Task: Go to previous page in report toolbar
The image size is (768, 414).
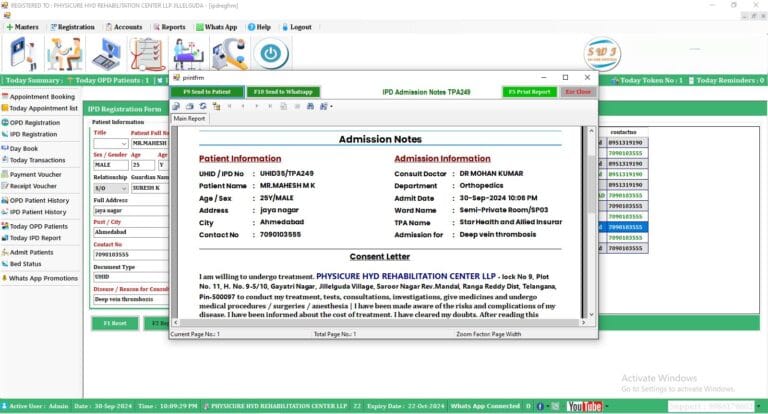Action: 243,106
